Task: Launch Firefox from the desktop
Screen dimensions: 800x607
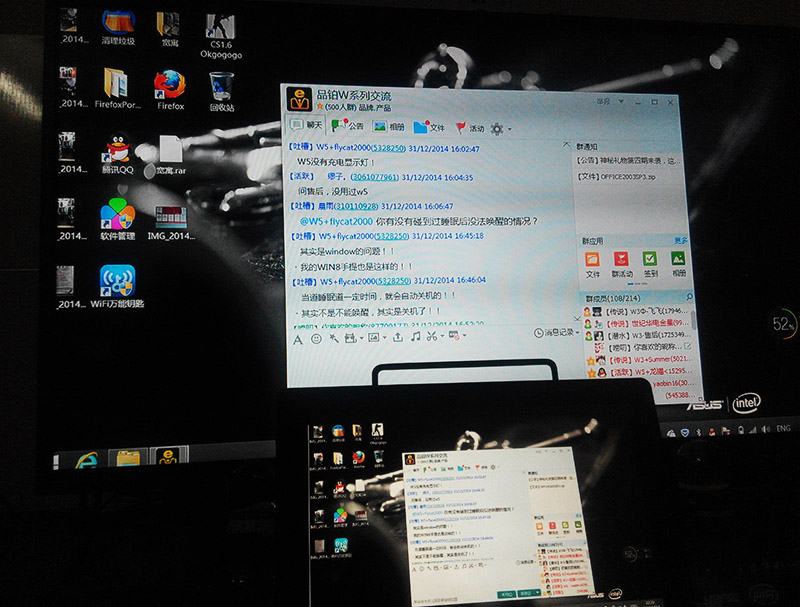Action: 170,90
